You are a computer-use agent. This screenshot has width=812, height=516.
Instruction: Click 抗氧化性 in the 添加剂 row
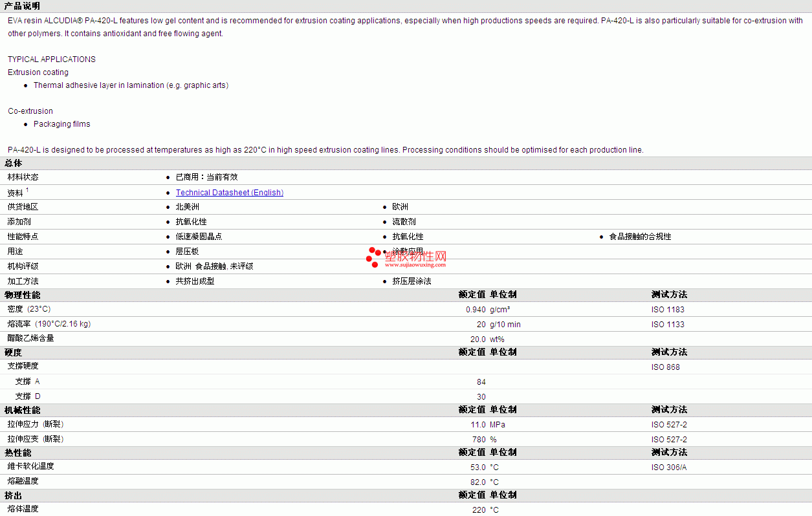192,222
